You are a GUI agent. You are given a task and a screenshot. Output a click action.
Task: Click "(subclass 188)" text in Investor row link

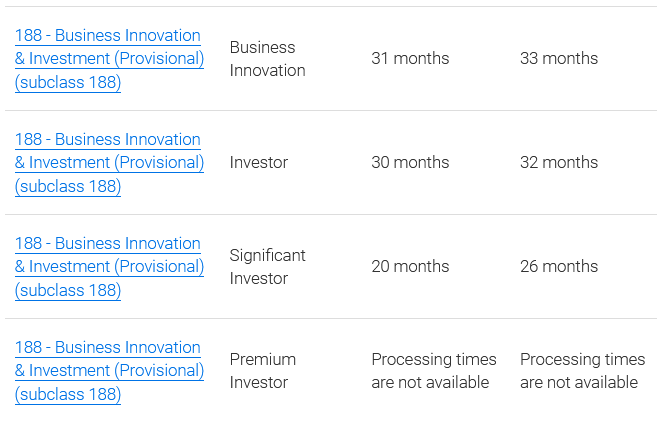[68, 187]
